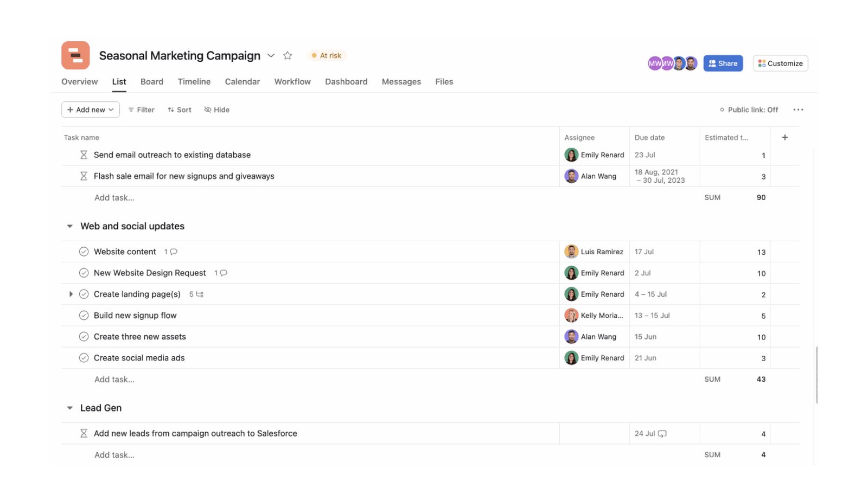Click the hourglass icon beside Send email outreach
The width and height of the screenshot is (868, 488).
pos(84,155)
